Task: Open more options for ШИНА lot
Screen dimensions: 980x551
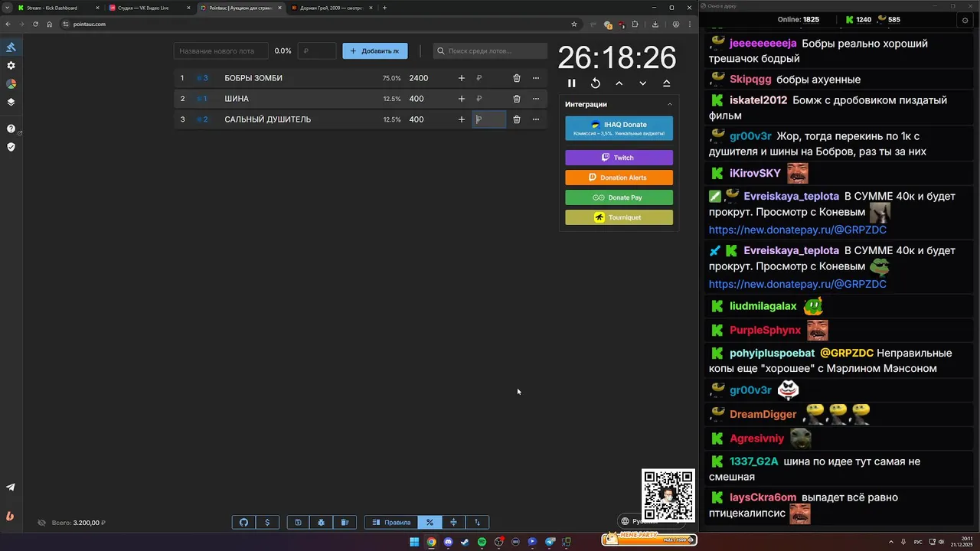Action: pos(536,99)
